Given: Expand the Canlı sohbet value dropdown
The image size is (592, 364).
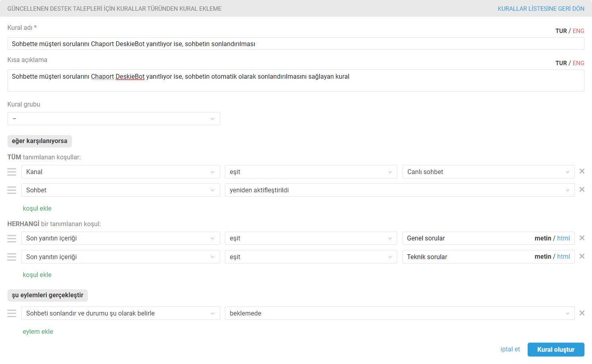Looking at the screenshot, I should coord(488,172).
